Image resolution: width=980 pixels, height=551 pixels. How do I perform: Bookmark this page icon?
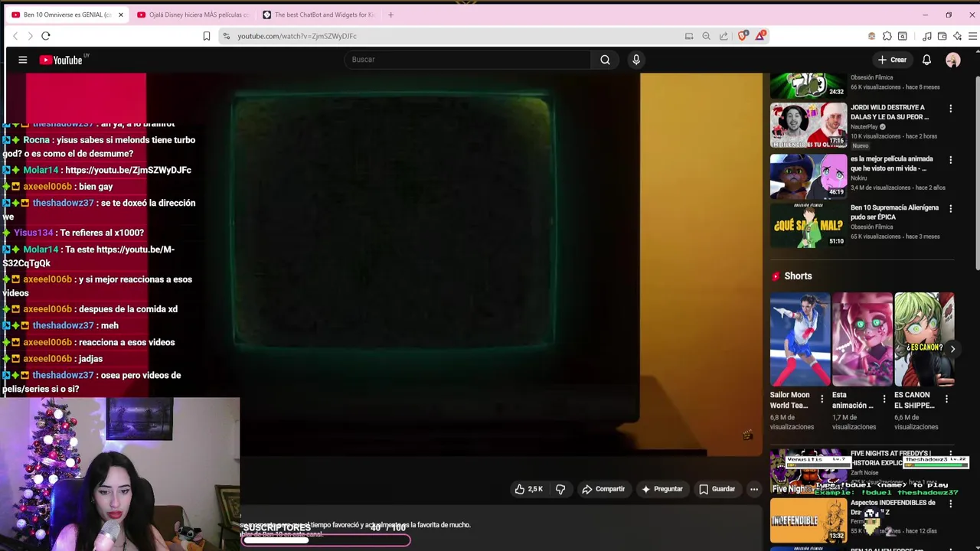click(207, 36)
